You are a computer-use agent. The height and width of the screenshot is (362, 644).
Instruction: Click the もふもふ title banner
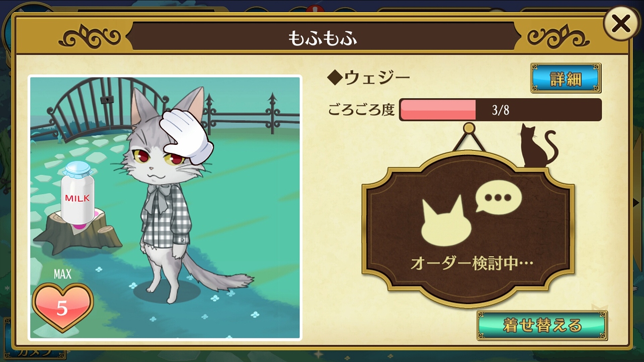(323, 37)
